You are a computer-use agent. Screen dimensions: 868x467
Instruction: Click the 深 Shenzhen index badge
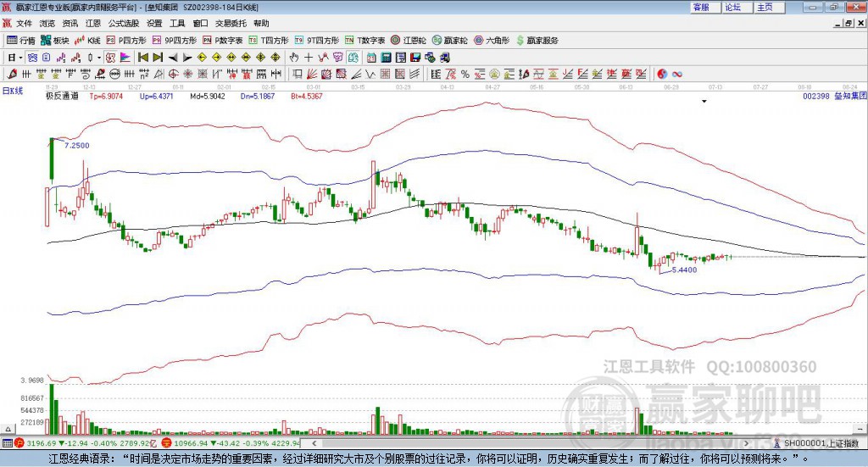coord(167,443)
